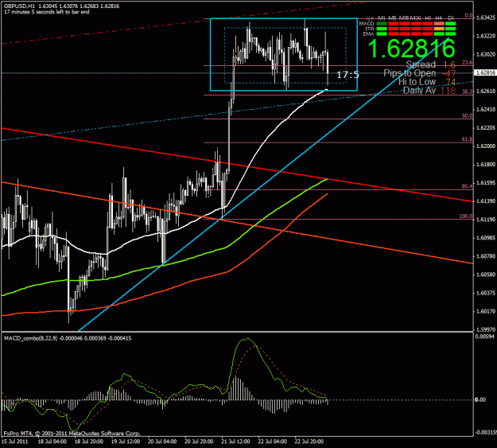Click the Pips to Open label

coord(410,73)
